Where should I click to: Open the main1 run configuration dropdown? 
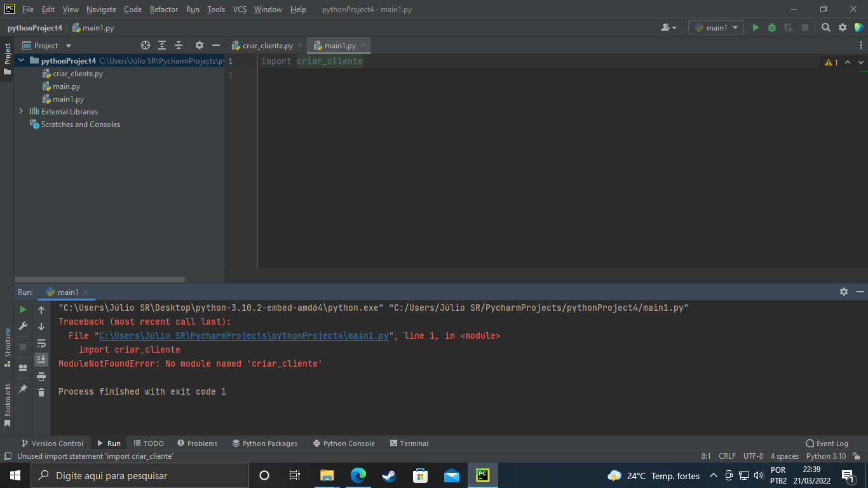[716, 27]
